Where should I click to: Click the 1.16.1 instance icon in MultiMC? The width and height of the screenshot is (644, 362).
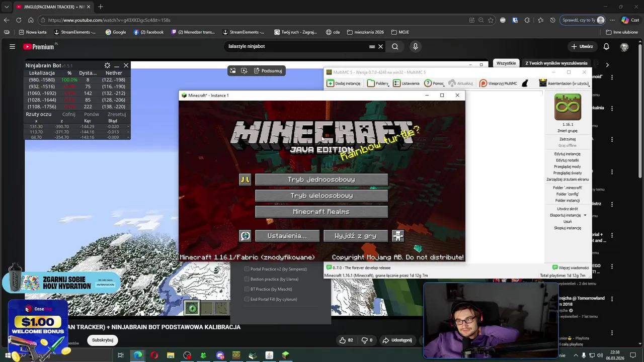tap(568, 107)
